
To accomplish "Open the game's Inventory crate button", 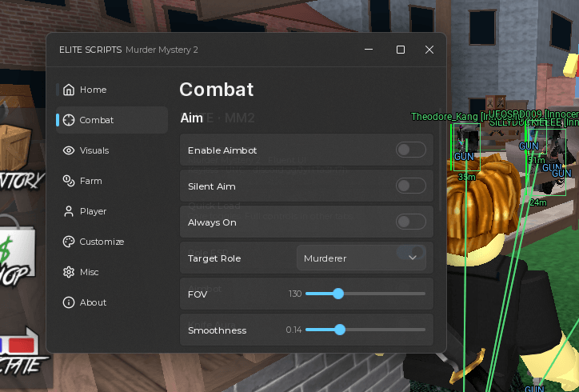I will [x=18, y=157].
